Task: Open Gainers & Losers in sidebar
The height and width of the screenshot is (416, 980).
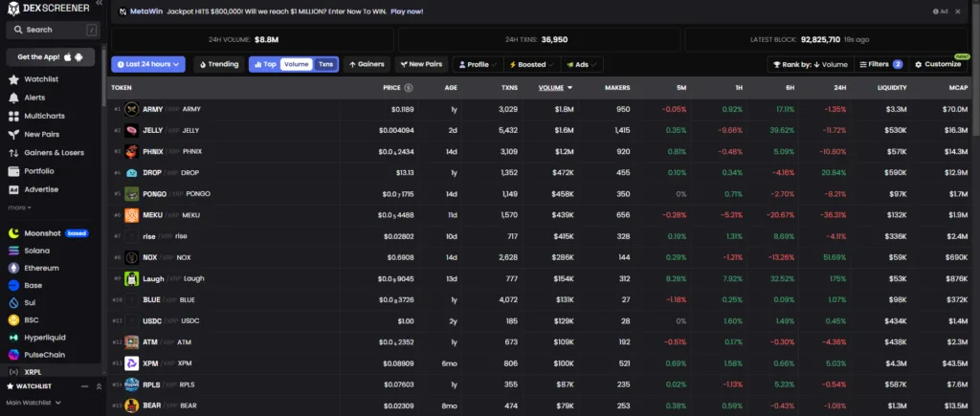Action: pos(54,152)
